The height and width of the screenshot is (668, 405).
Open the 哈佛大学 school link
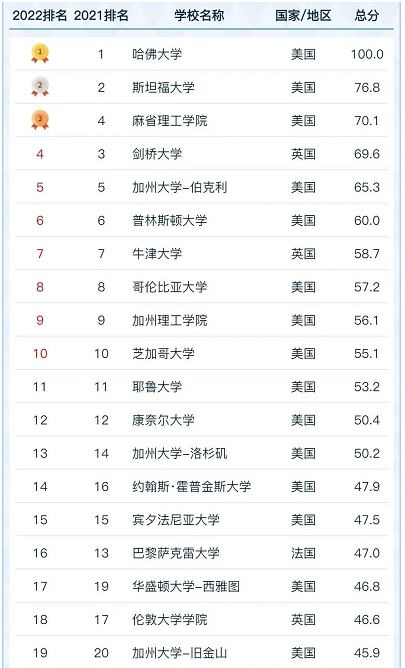(157, 54)
